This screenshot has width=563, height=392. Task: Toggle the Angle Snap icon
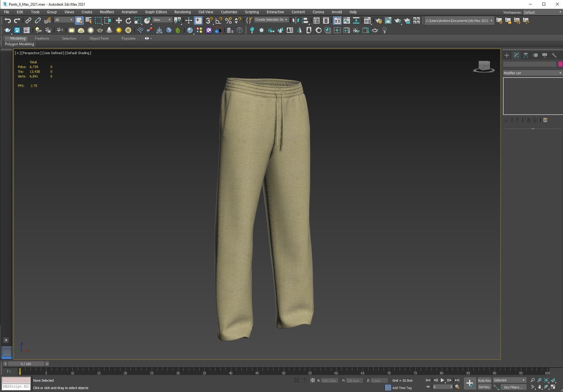click(219, 20)
